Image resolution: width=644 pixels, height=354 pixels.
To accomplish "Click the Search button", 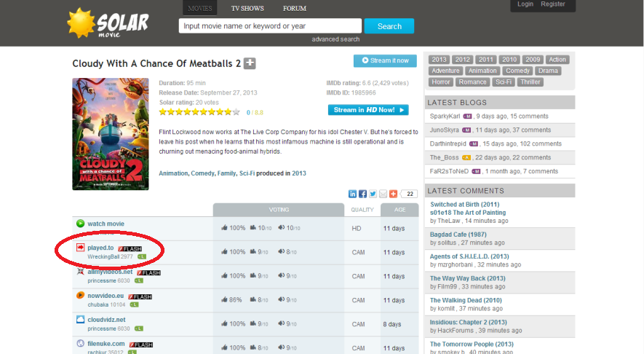I will pos(389,26).
